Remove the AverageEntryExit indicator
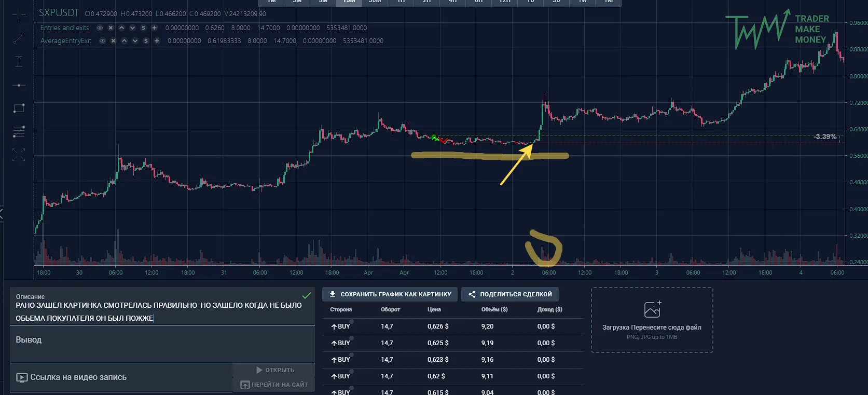Viewport: 868px width, 395px height. pos(113,41)
